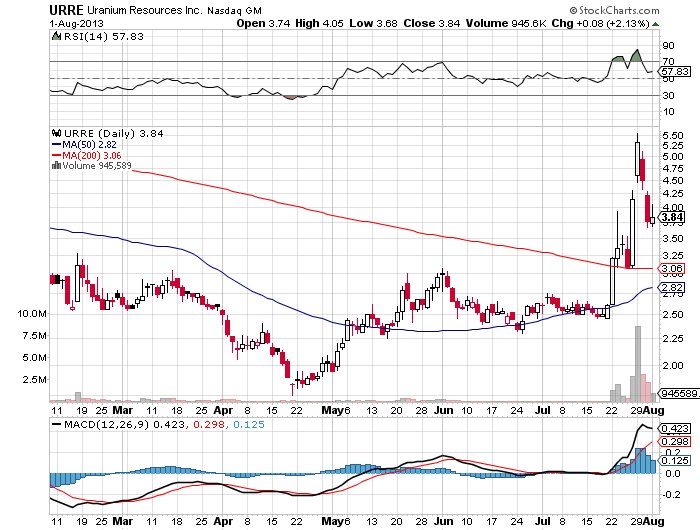The width and height of the screenshot is (700, 530).
Task: Click the High 4.05 value
Action: [x=319, y=23]
